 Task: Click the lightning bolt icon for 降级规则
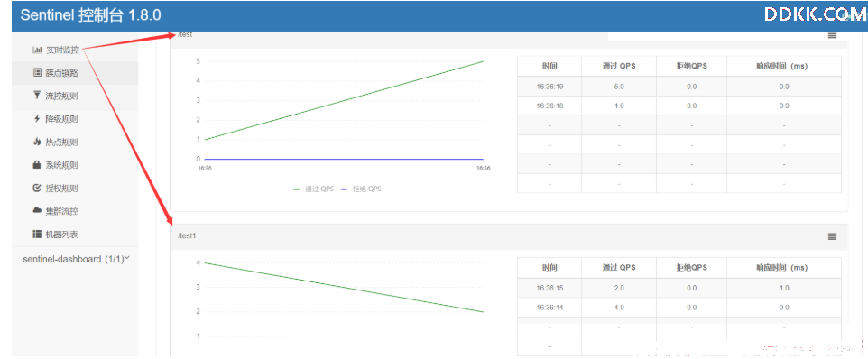point(37,118)
